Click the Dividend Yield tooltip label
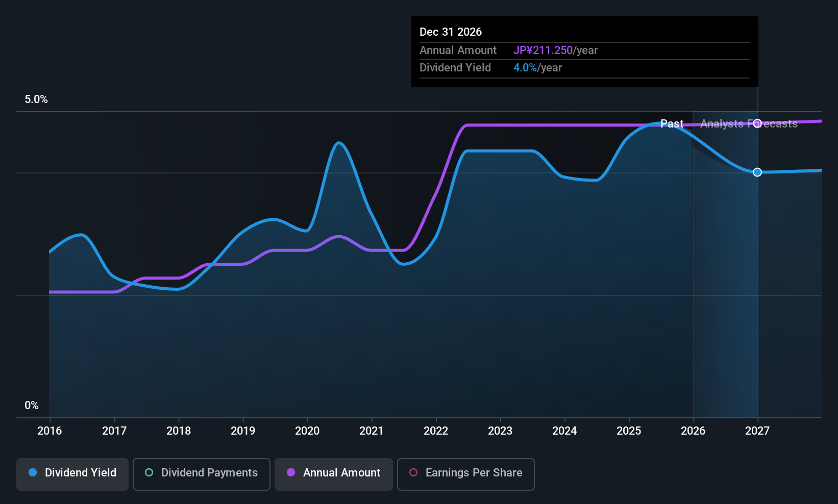Viewport: 838px width, 504px height. point(455,68)
